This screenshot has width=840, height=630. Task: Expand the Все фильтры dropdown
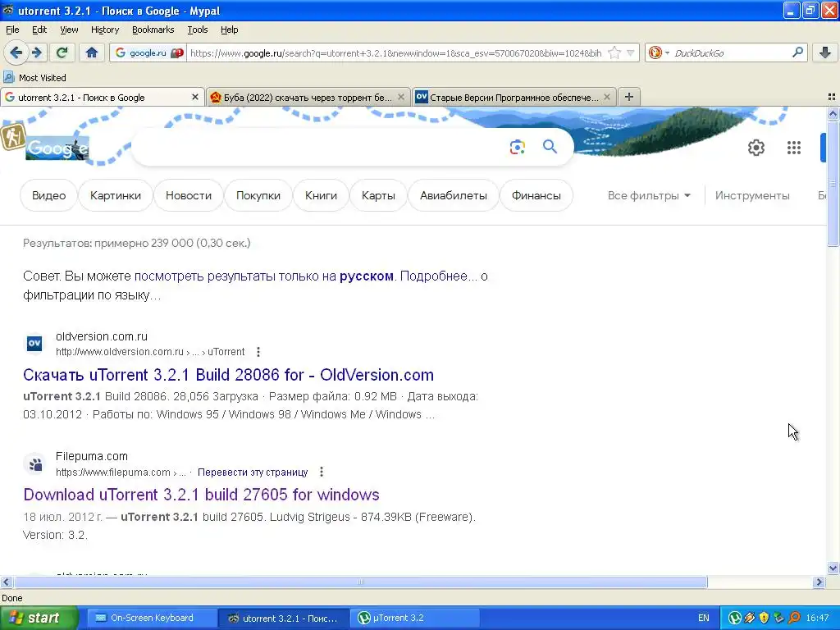[x=649, y=195]
